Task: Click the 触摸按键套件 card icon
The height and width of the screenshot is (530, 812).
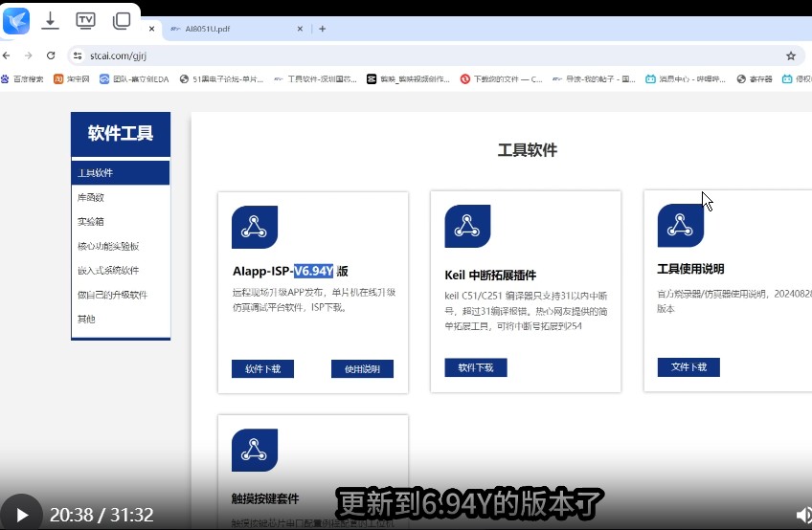Action: (x=255, y=450)
